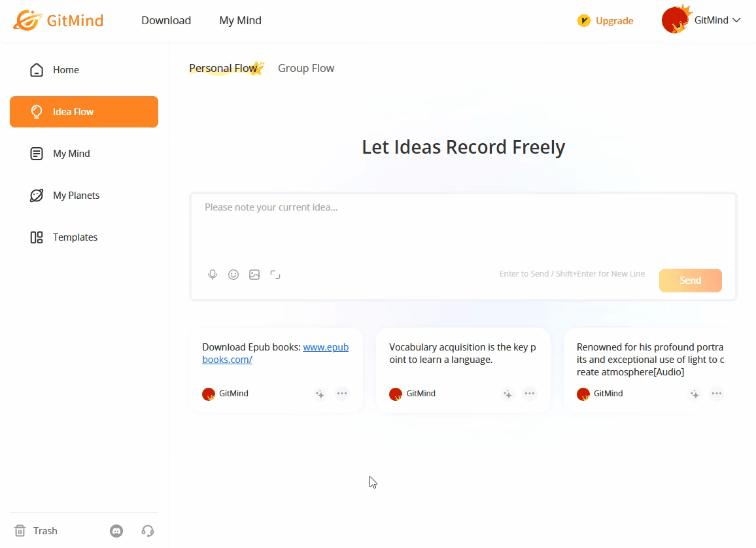Image resolution: width=756 pixels, height=548 pixels.
Task: Open the www.epubbooks.com link
Action: 326,347
